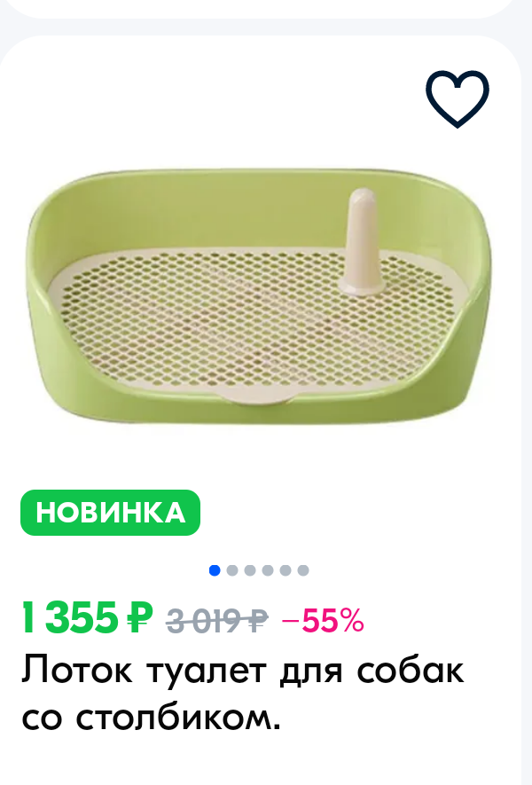Click the green НОВИНКА badge
532x785 pixels.
110,513
